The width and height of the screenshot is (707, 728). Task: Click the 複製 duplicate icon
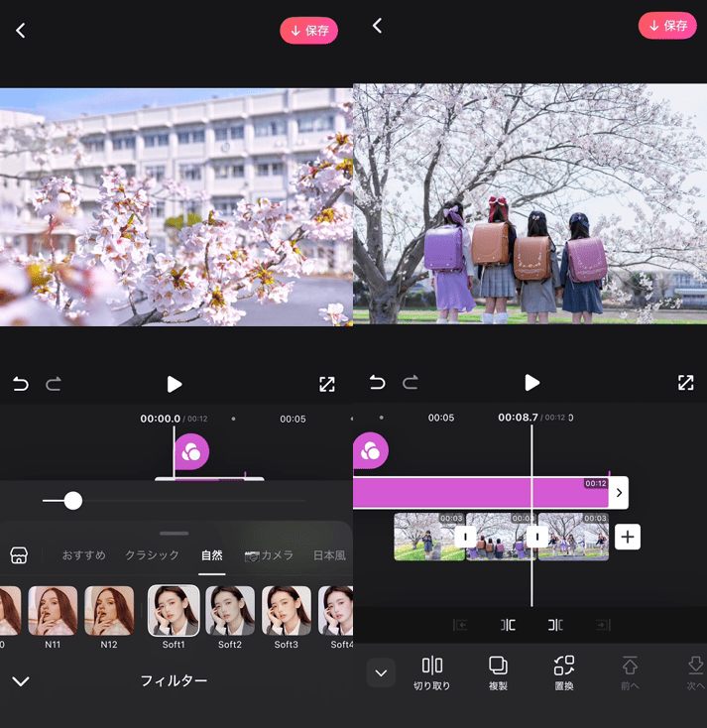click(x=498, y=666)
